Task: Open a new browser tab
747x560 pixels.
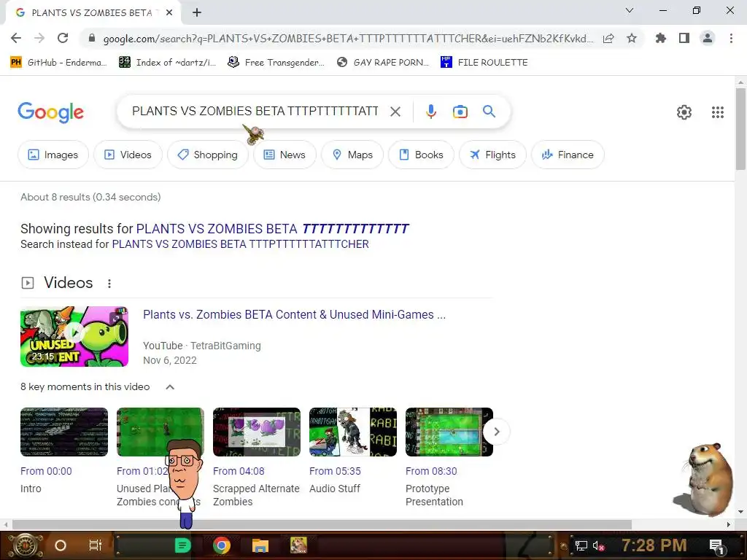Action: (197, 13)
